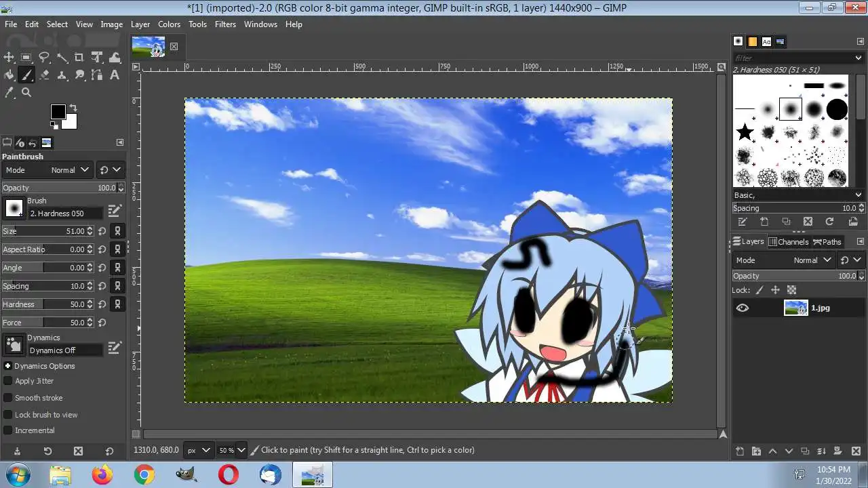Open the px units dropdown
Screen dimensions: 868x488
click(199, 450)
